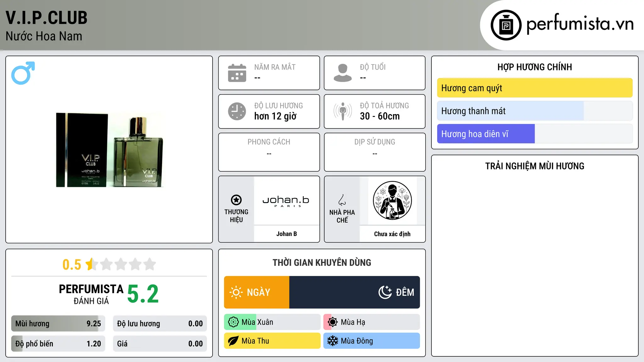Click the nose icon above Nhà pha chế
The width and height of the screenshot is (644, 362).
(342, 200)
